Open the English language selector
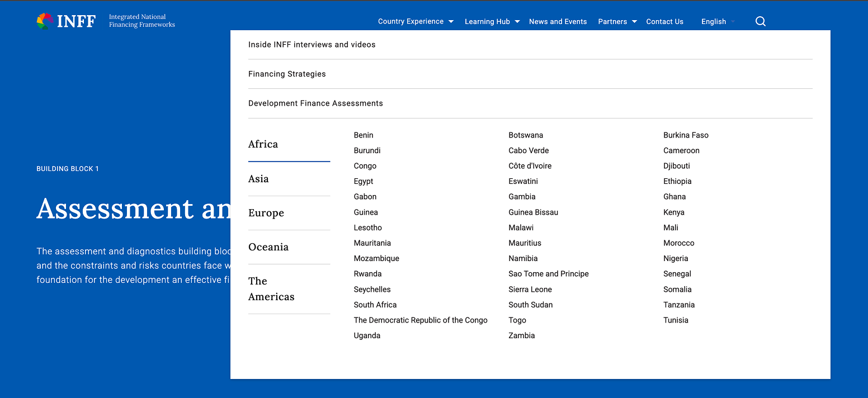868x398 pixels. click(x=718, y=21)
